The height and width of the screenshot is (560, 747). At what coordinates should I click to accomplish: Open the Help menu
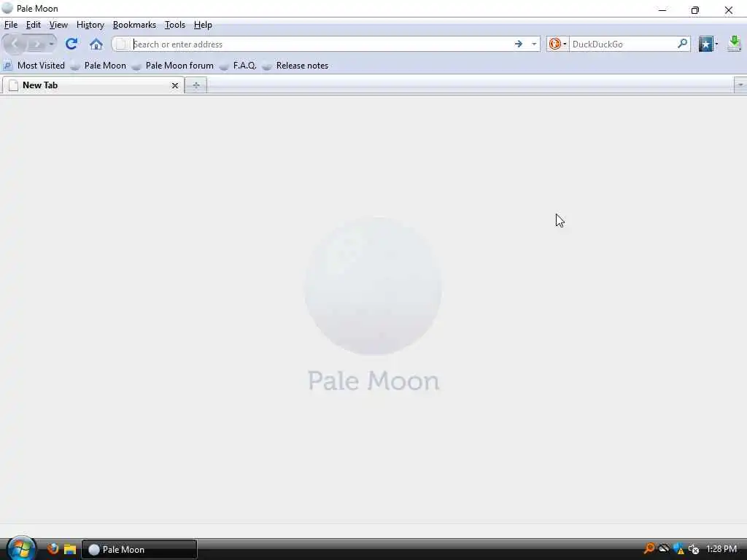(x=203, y=25)
